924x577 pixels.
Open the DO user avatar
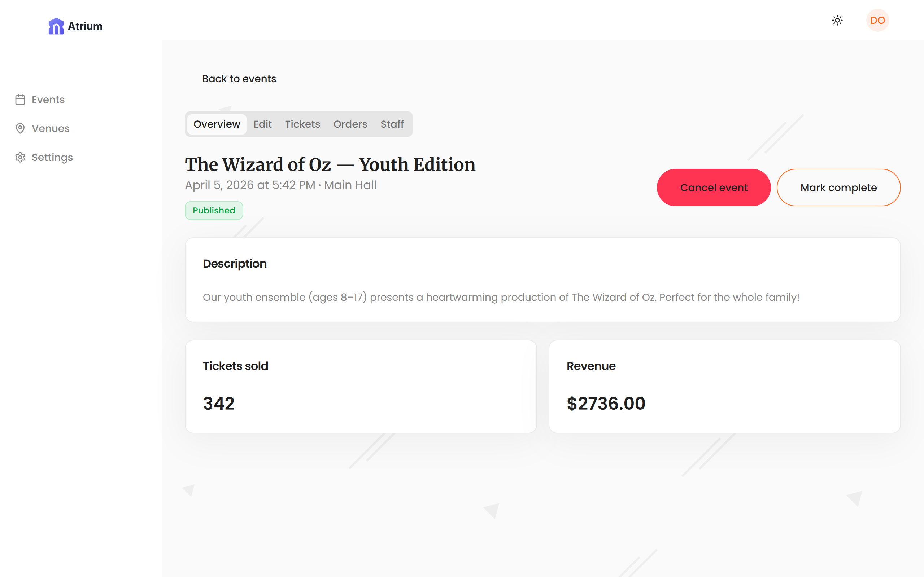click(x=877, y=20)
